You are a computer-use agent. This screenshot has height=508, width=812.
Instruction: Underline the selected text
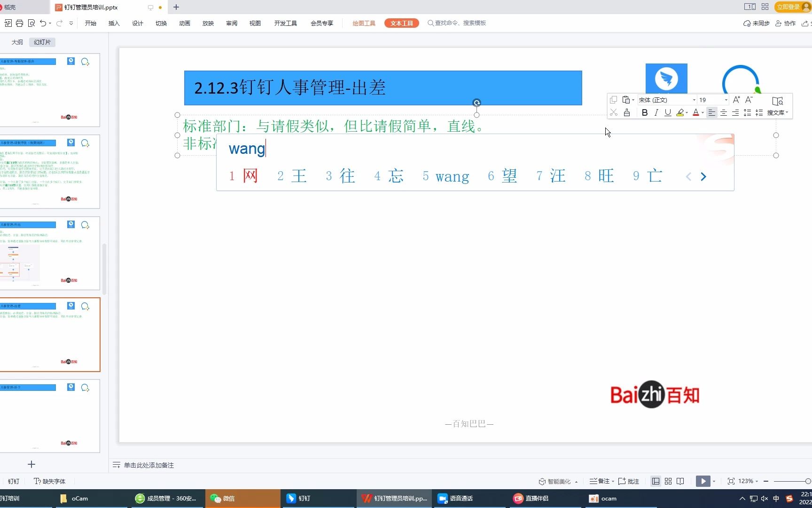coord(668,112)
